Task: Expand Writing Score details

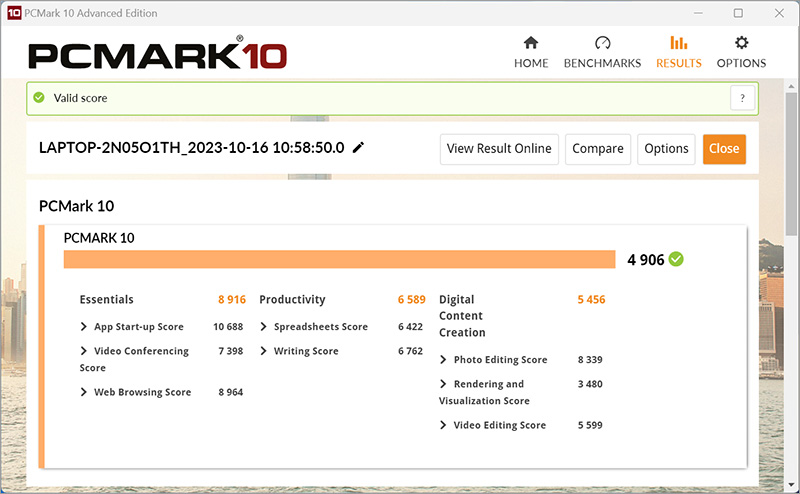Action: pos(263,351)
